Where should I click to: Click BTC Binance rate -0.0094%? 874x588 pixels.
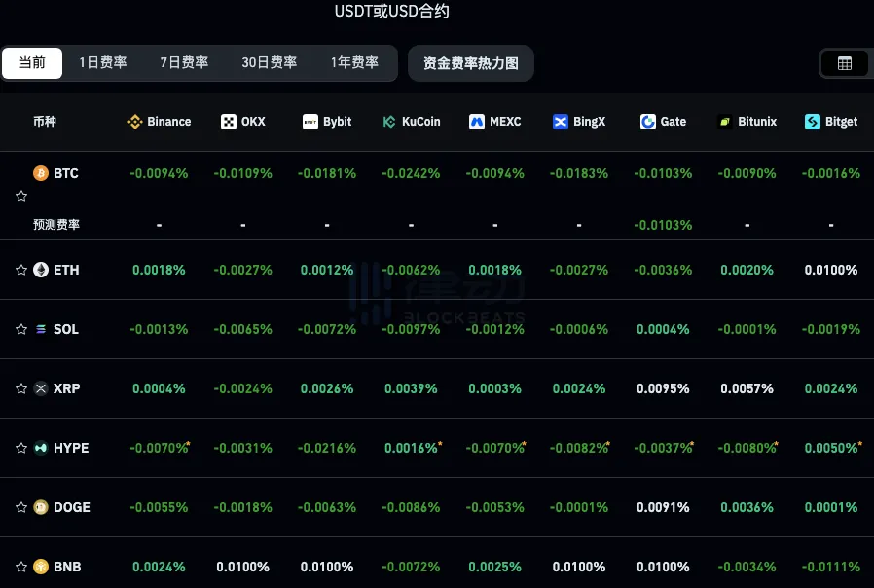[159, 174]
